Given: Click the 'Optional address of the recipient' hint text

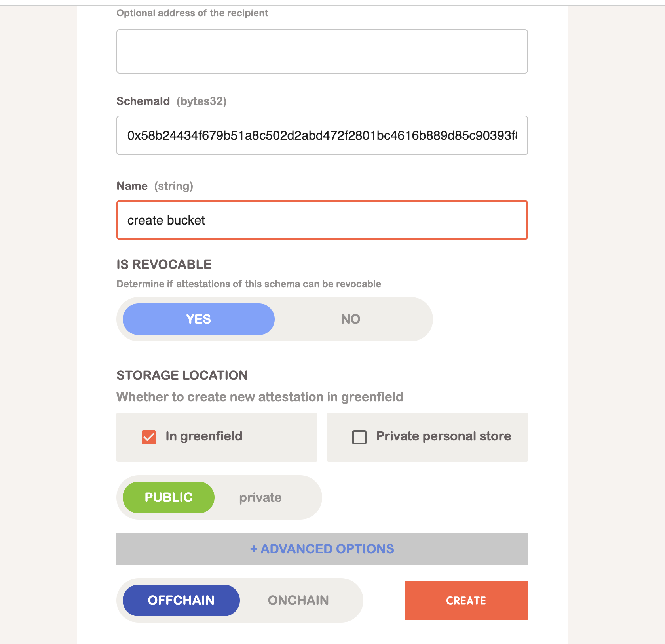Looking at the screenshot, I should (x=192, y=13).
